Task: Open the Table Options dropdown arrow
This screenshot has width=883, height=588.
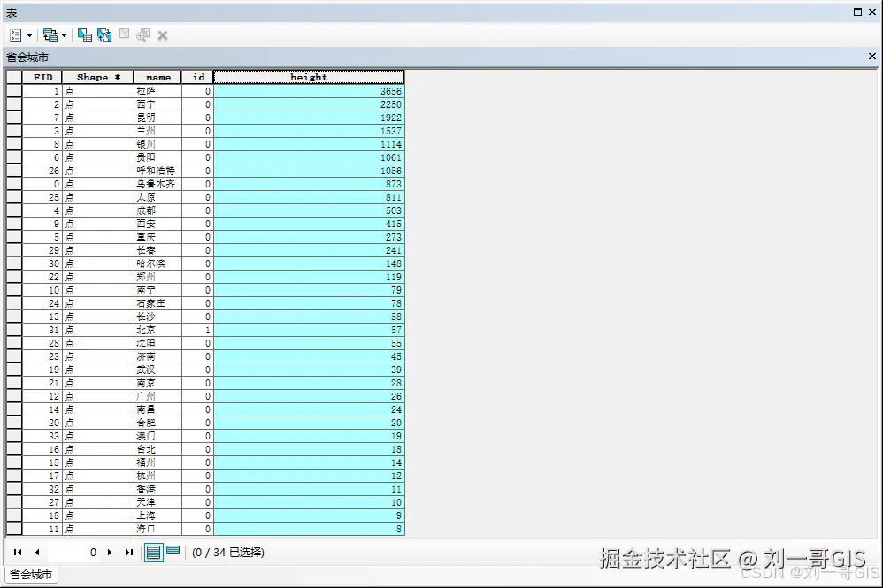Action: [27, 34]
